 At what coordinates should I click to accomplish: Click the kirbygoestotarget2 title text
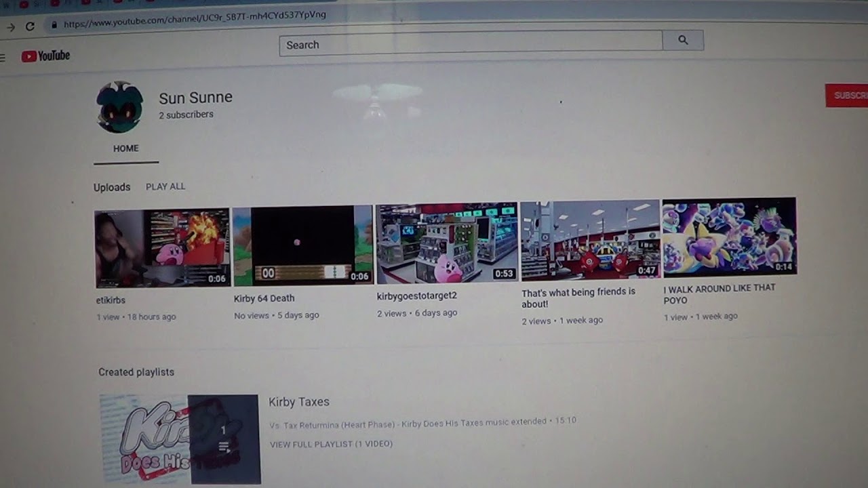[417, 296]
